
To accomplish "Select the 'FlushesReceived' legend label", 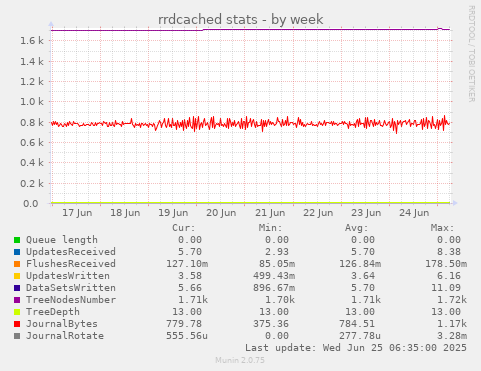I will (71, 264).
